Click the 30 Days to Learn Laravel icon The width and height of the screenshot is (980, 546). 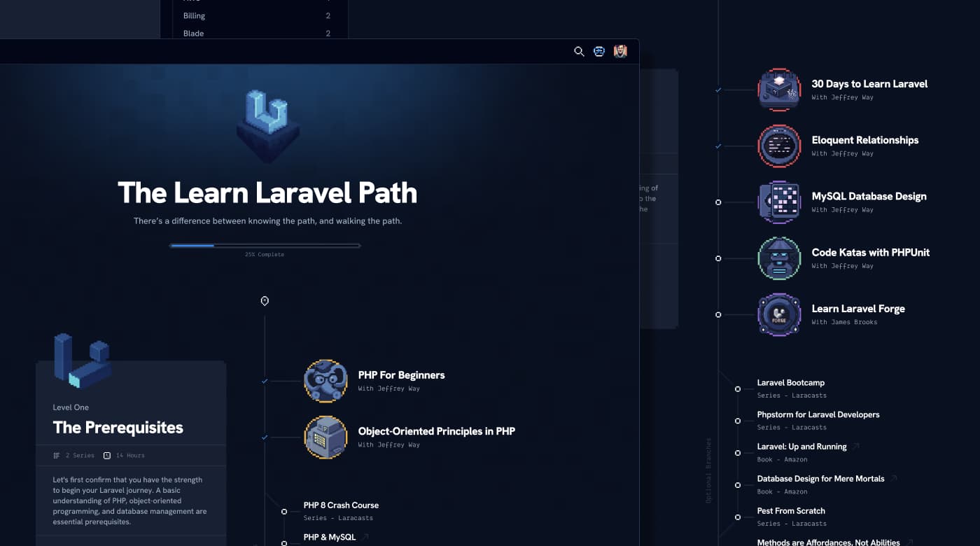(779, 90)
